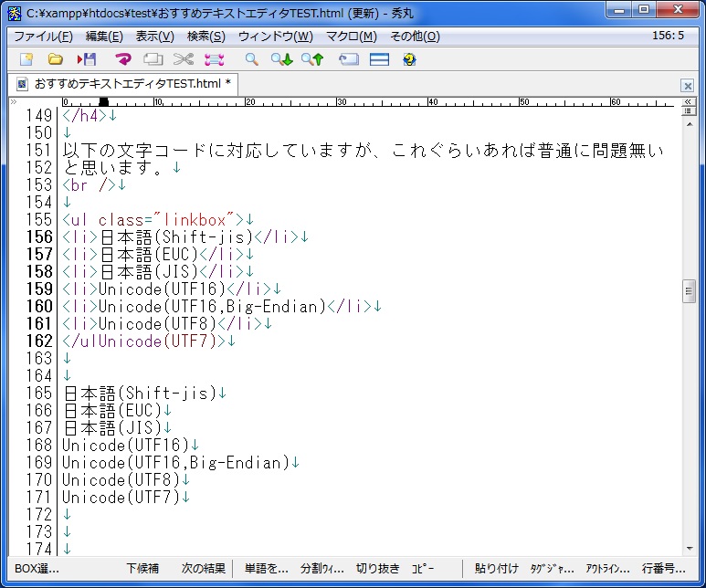Open the 編集(E) menu
Screen dimensions: 706x588
coord(104,36)
